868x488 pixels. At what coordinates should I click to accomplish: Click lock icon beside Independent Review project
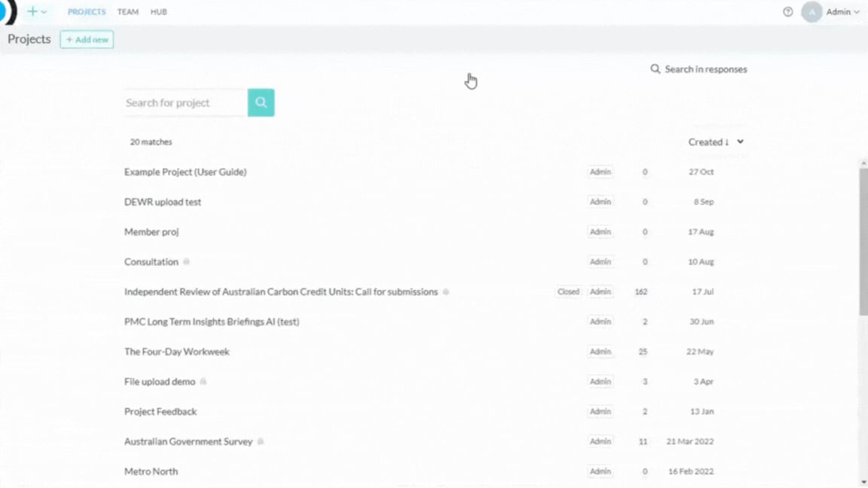tap(445, 291)
